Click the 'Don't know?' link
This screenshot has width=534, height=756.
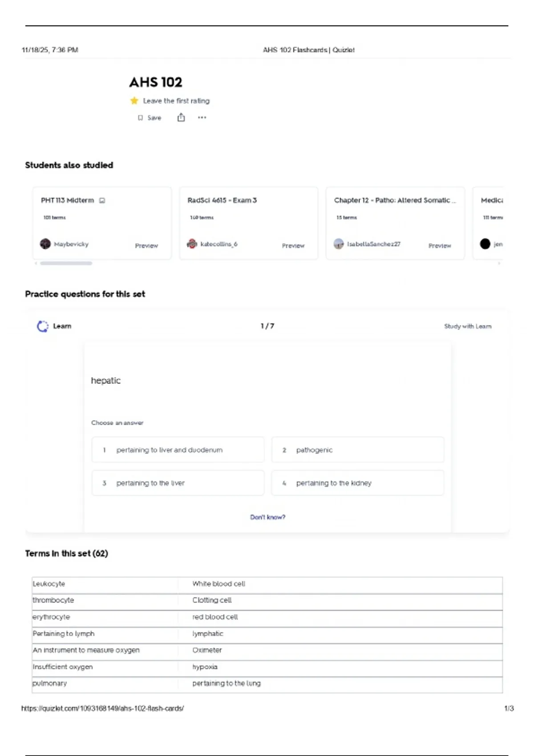pos(267,517)
